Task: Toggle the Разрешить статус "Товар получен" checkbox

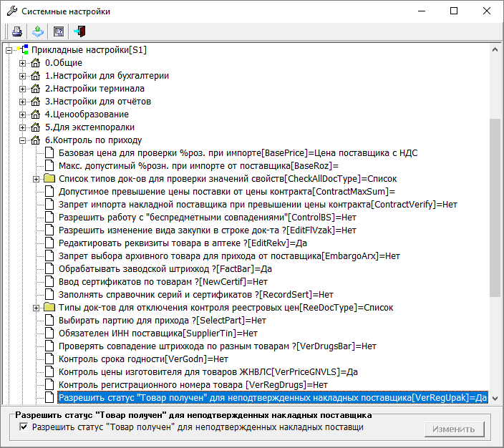Action: [24, 427]
